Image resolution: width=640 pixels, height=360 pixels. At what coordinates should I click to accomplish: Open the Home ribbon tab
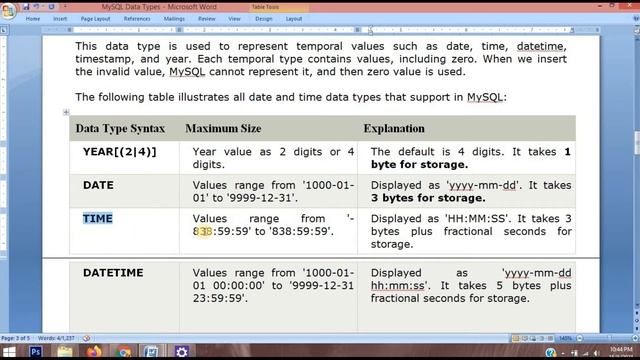click(x=33, y=19)
